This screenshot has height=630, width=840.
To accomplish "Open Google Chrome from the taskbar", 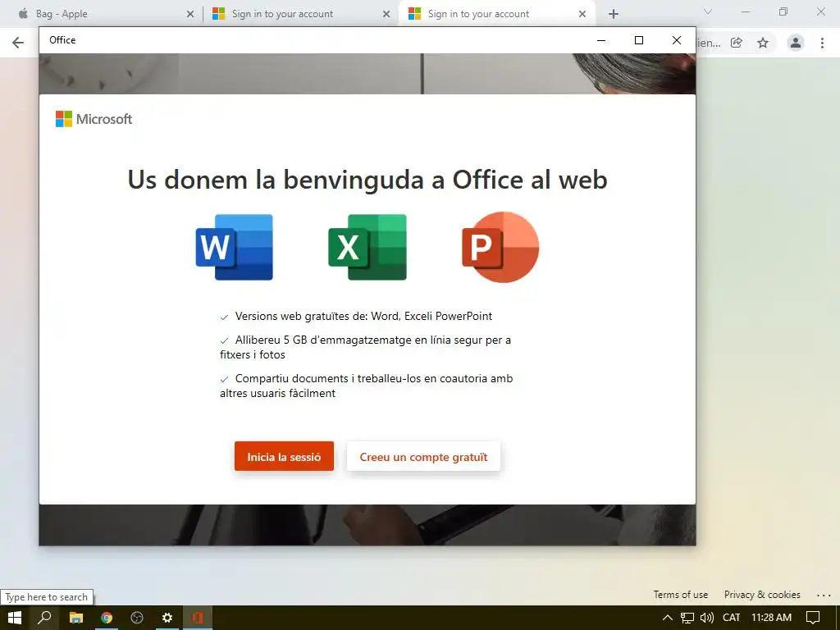I will pyautogui.click(x=107, y=618).
